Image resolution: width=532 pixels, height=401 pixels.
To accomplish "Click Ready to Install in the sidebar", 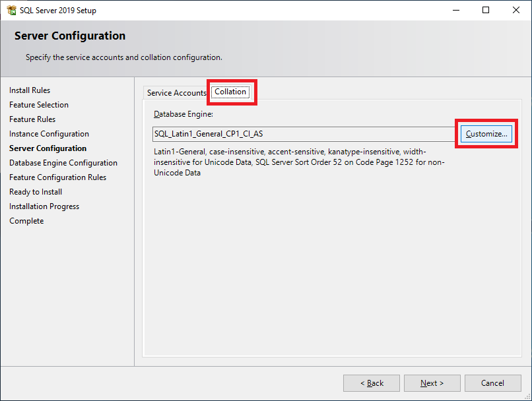I will tap(36, 192).
